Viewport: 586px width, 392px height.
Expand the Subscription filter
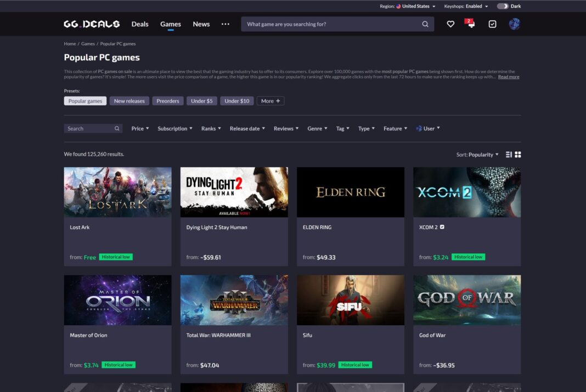click(175, 128)
